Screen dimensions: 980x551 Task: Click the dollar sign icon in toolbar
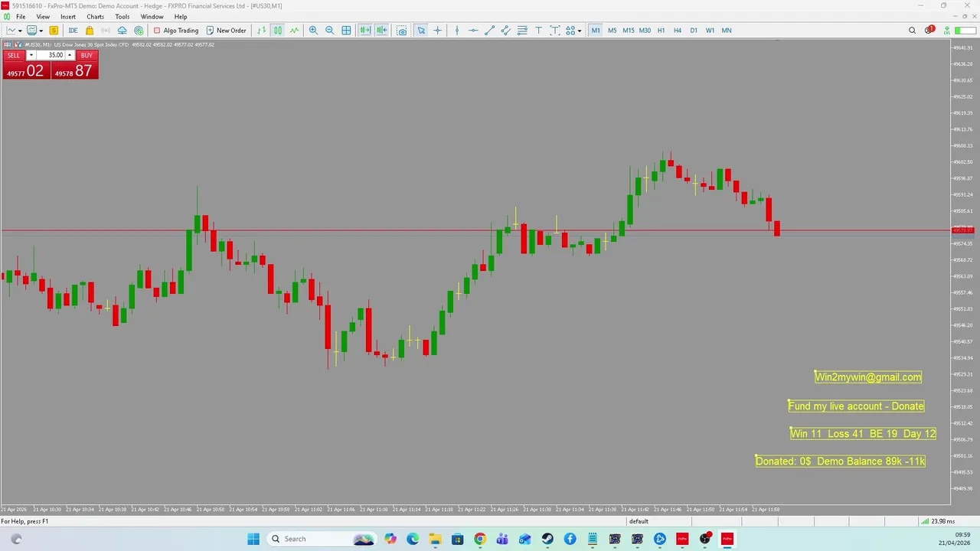tap(54, 31)
